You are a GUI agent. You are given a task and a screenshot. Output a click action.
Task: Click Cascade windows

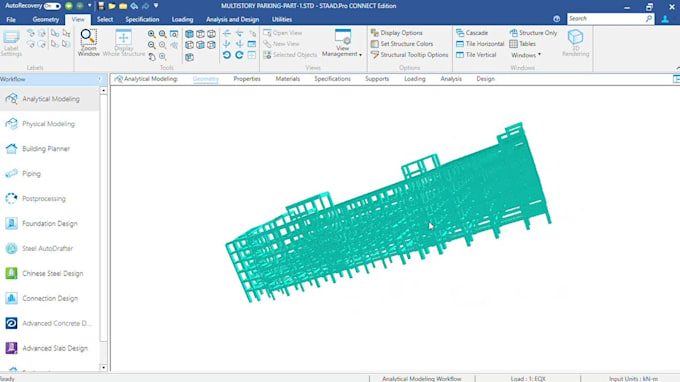point(472,33)
